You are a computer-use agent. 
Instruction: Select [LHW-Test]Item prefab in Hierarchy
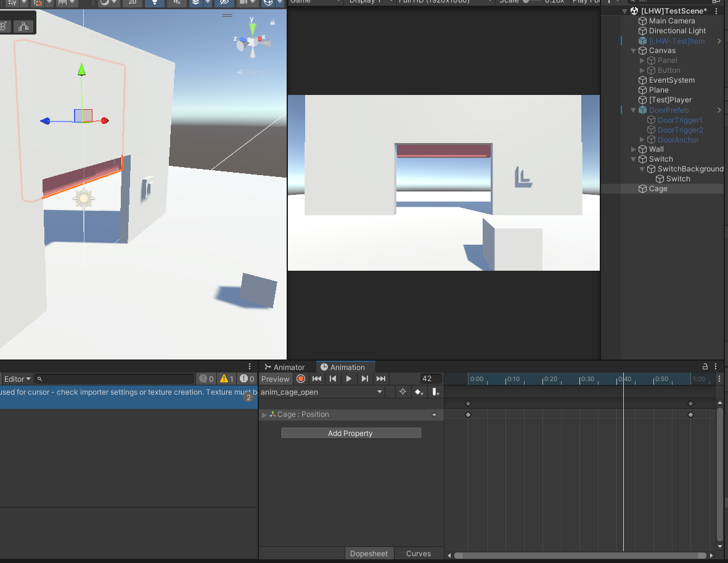pyautogui.click(x=676, y=41)
